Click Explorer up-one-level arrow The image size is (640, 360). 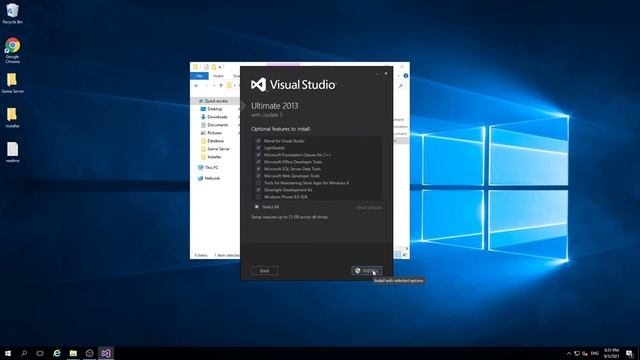point(221,86)
